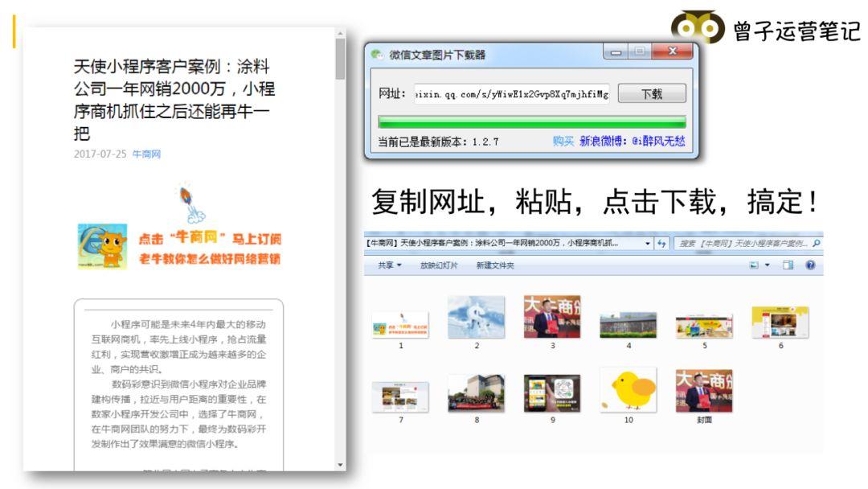Click the downloader window title 微信文章图片下载器
The height and width of the screenshot is (489, 868).
[437, 54]
